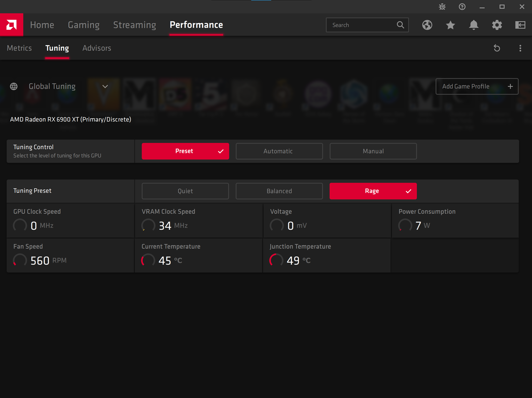Maximize the Radeon Software window

tap(502, 7)
